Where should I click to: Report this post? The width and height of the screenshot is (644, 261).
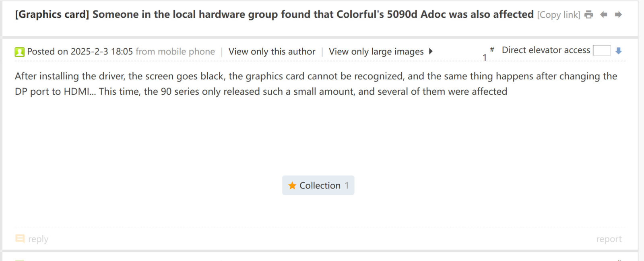pos(609,239)
